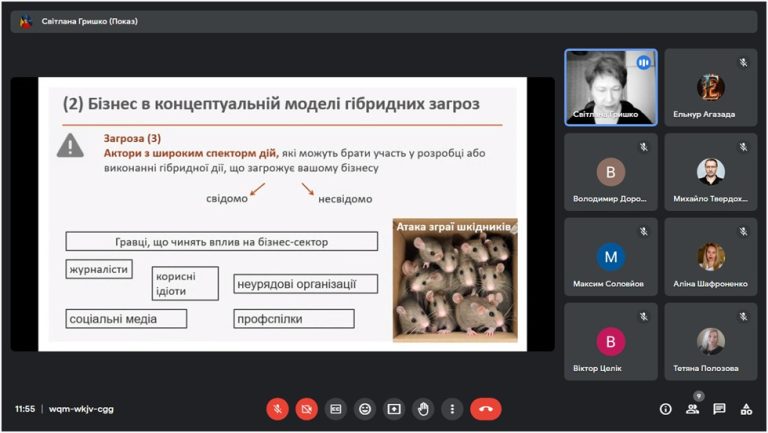Click the warning triangle icon on slide

point(71,145)
